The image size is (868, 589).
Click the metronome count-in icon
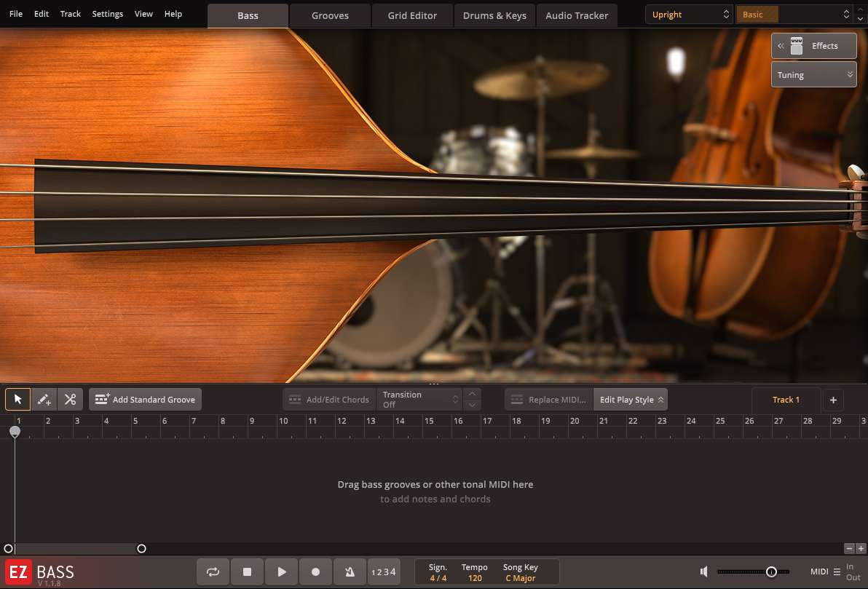[x=350, y=572]
